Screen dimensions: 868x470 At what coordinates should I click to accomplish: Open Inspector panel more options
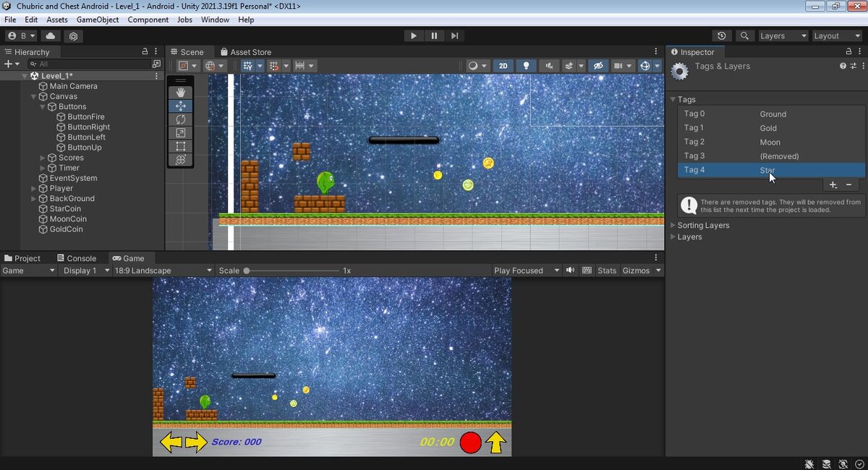point(861,52)
